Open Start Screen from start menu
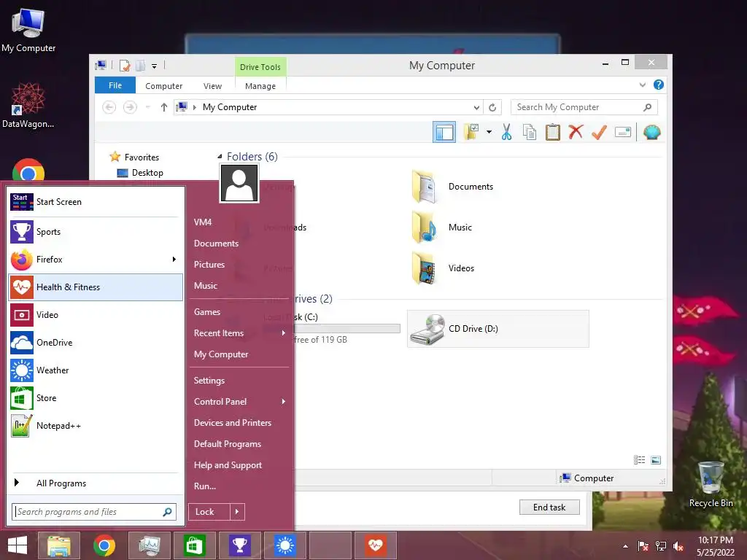747x560 pixels. click(96, 202)
